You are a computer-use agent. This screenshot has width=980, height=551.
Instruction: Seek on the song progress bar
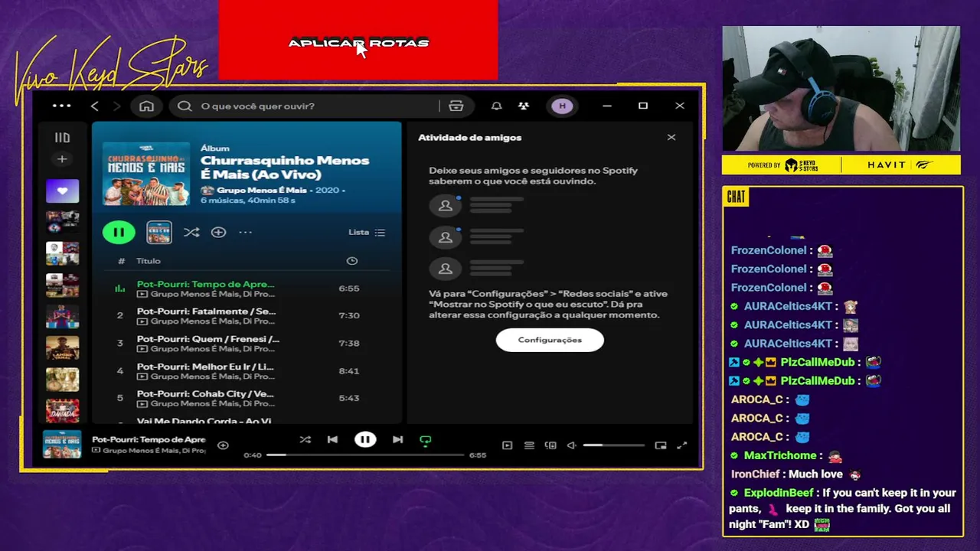[x=365, y=455]
